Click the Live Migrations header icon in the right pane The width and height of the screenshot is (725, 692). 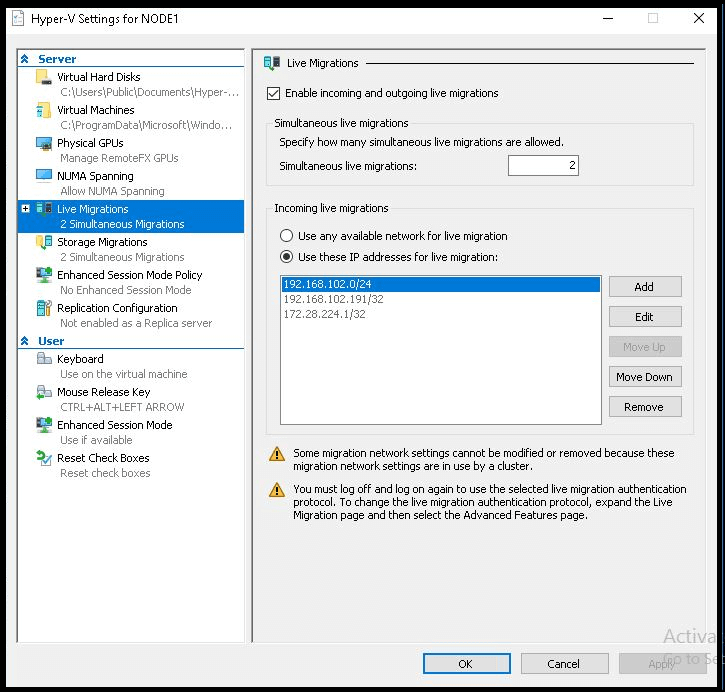pos(272,63)
